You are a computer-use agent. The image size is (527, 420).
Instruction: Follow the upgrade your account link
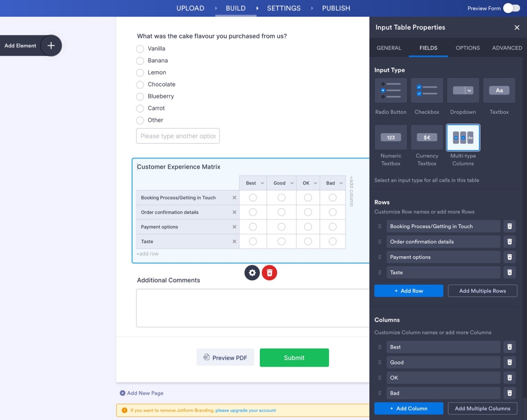[245, 410]
